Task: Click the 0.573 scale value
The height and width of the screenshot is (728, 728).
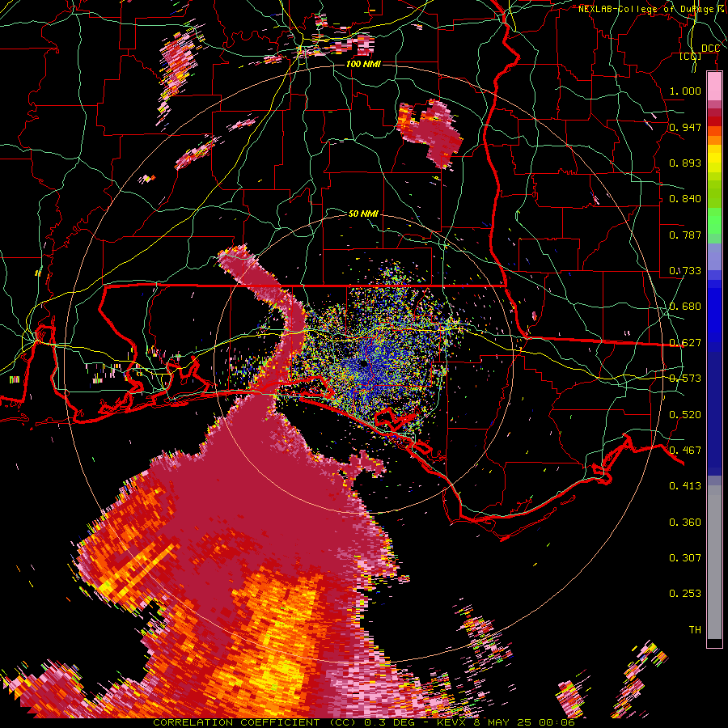Action: click(685, 379)
